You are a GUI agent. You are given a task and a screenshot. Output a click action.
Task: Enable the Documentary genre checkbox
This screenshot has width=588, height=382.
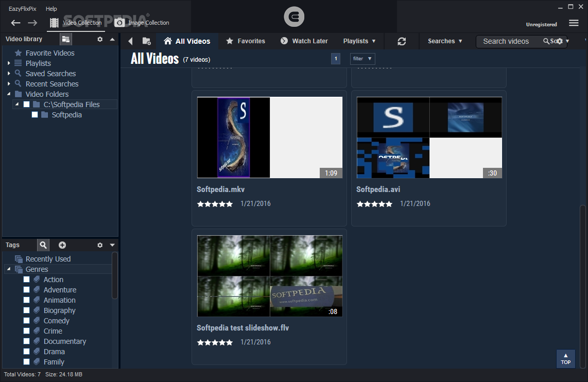pos(27,341)
